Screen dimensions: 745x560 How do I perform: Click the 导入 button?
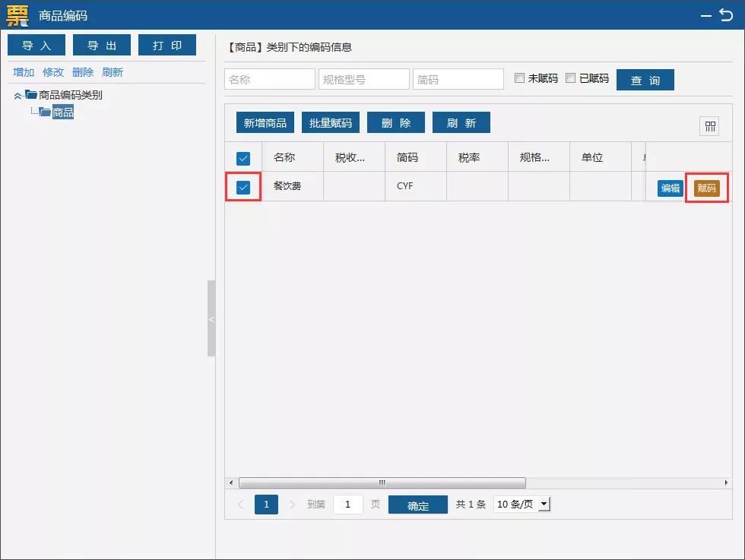click(x=36, y=45)
